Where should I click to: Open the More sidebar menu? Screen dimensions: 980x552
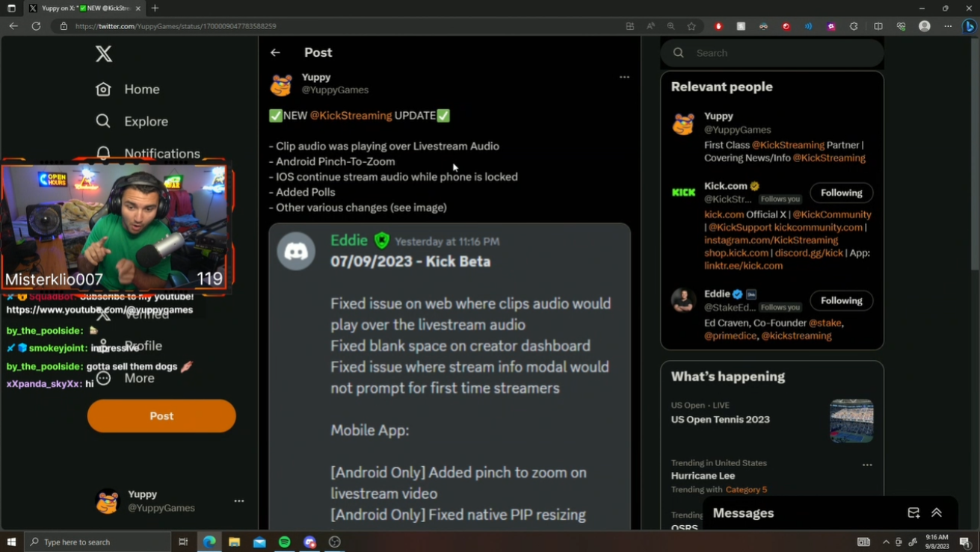(x=125, y=378)
